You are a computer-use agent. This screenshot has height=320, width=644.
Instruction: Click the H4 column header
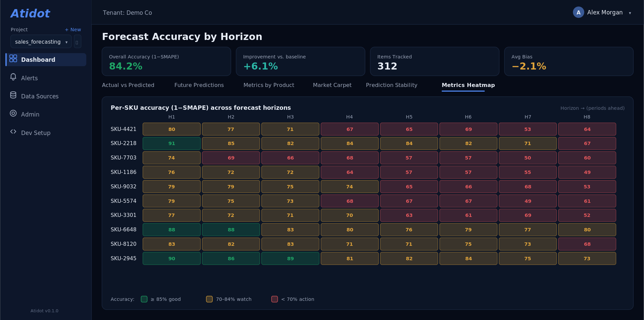(x=350, y=117)
